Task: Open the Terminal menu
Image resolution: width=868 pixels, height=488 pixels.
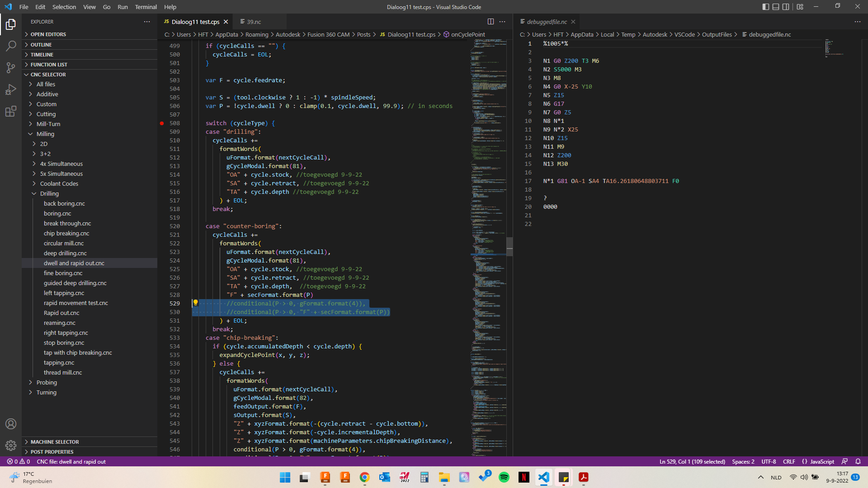Action: pyautogui.click(x=146, y=7)
